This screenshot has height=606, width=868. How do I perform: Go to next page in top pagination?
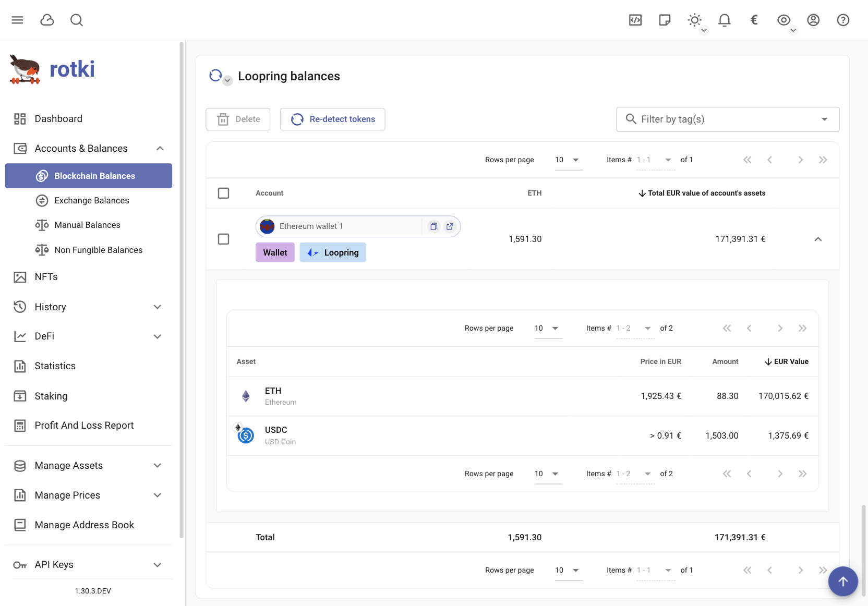(800, 160)
